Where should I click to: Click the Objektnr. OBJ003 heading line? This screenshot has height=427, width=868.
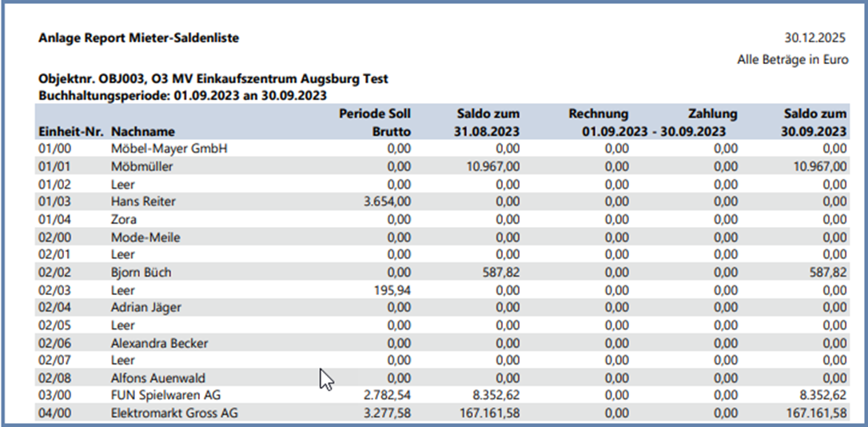coord(213,79)
